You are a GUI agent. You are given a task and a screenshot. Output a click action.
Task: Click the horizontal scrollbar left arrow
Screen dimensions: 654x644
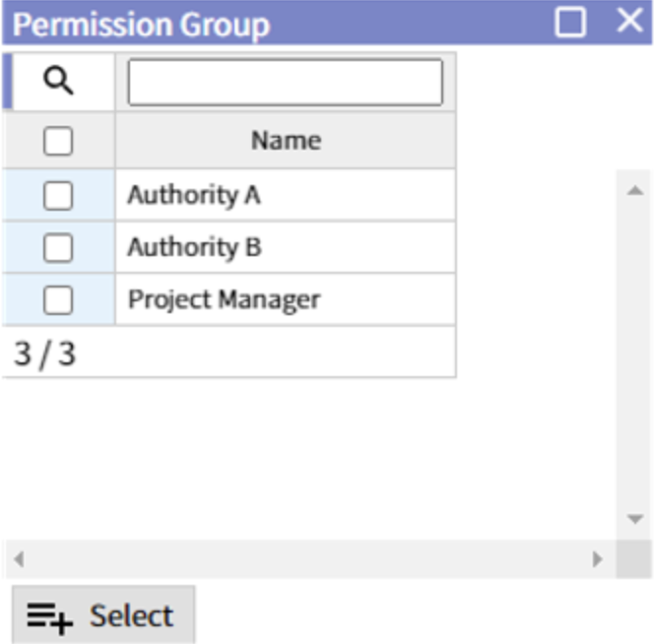click(19, 559)
